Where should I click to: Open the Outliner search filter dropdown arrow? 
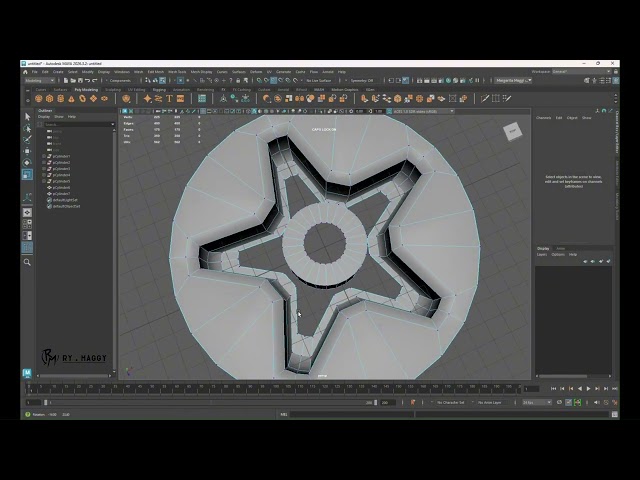(113, 124)
